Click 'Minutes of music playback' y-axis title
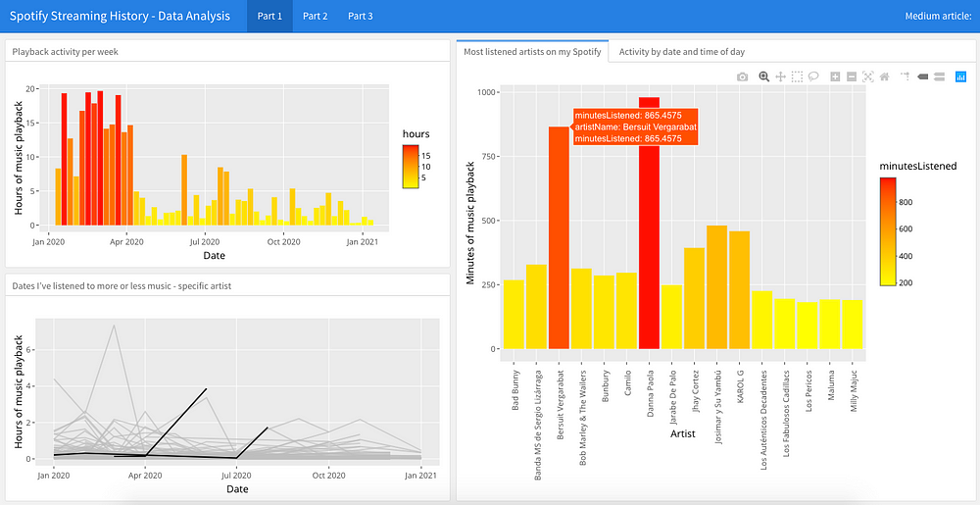The image size is (980, 505). pyautogui.click(x=471, y=223)
